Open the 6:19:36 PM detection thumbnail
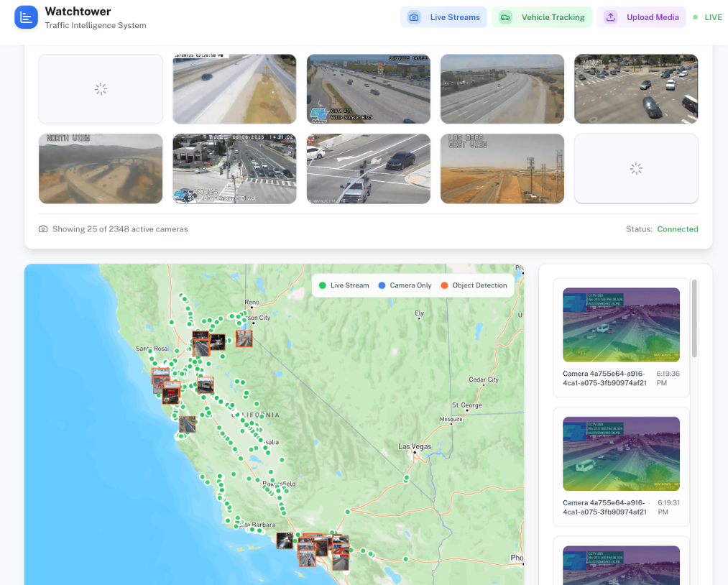Screen dimensions: 728x585 tap(621, 325)
